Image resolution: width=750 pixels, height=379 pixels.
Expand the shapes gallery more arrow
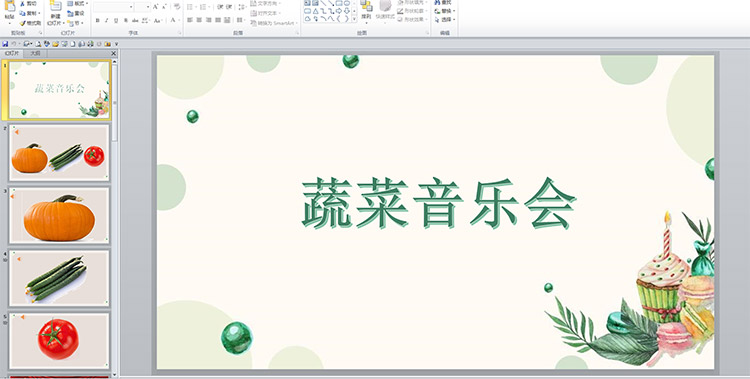pos(354,19)
